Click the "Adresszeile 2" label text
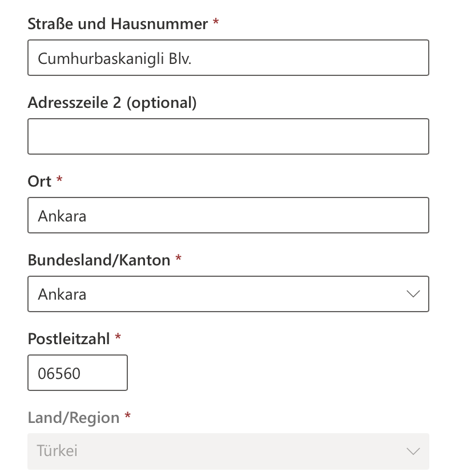Viewport: 451px width, 476px height. pyautogui.click(x=74, y=103)
